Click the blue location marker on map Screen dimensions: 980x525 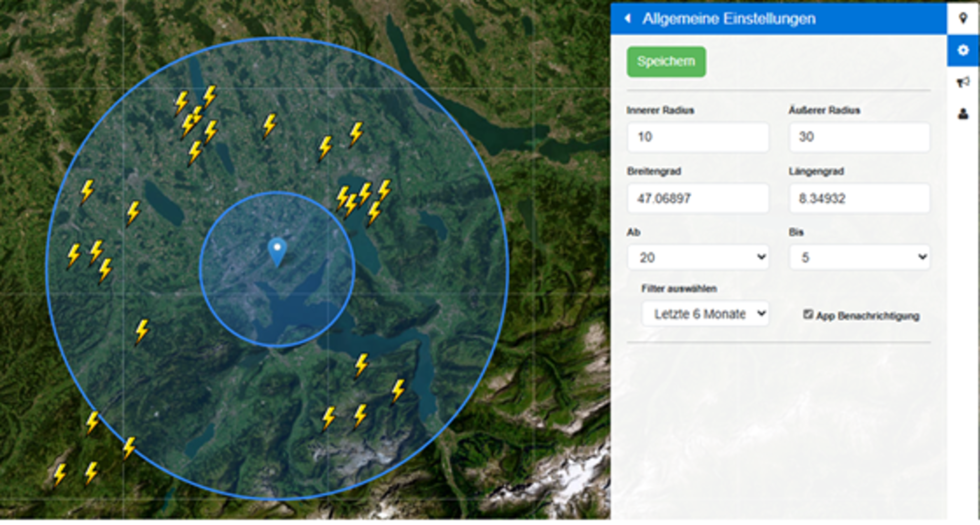tap(277, 251)
